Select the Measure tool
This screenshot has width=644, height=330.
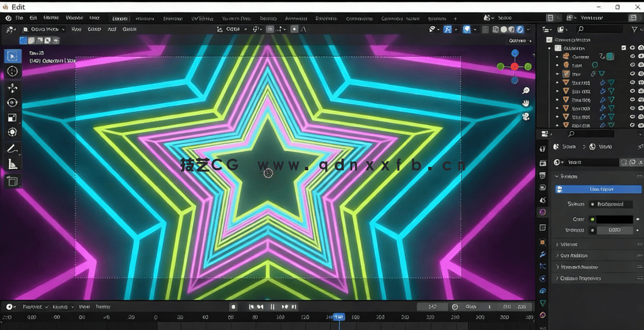[12, 164]
